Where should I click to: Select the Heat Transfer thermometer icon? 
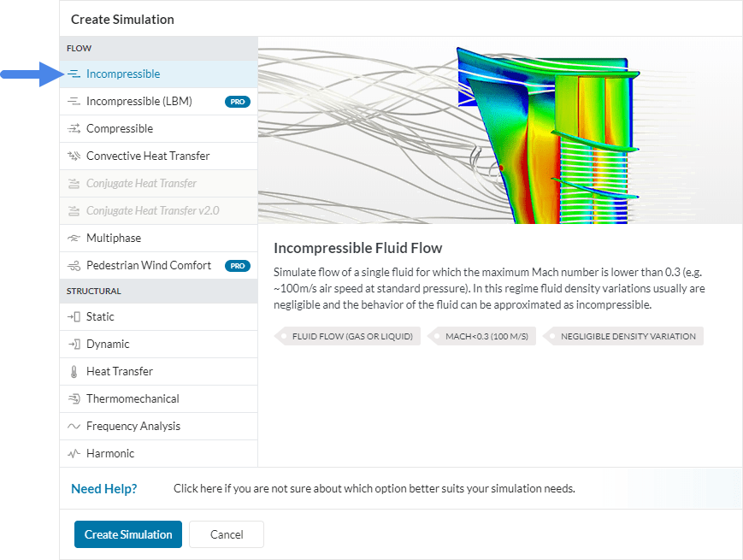click(73, 371)
